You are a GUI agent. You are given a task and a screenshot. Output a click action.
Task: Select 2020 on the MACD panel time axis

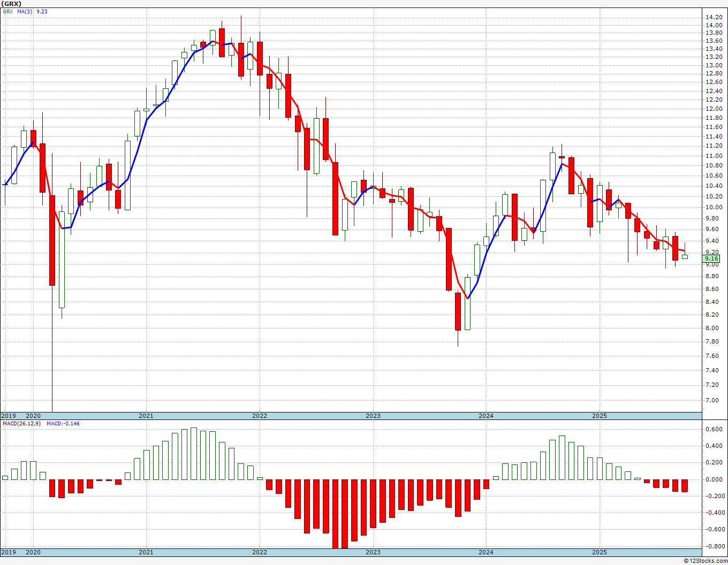coord(33,552)
